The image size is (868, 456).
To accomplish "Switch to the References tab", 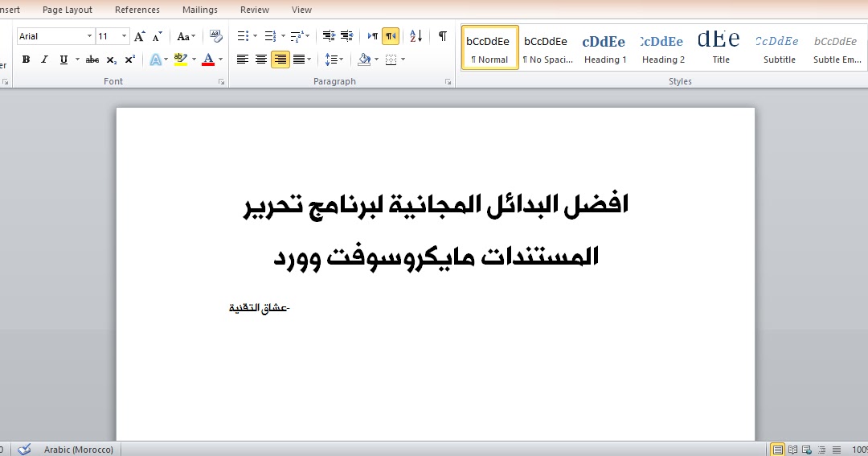I will [137, 10].
